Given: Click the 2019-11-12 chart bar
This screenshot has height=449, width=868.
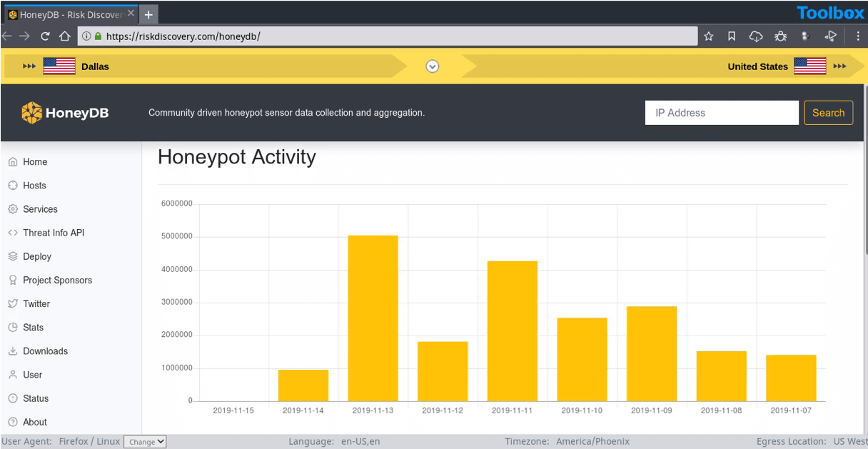Looking at the screenshot, I should [443, 371].
